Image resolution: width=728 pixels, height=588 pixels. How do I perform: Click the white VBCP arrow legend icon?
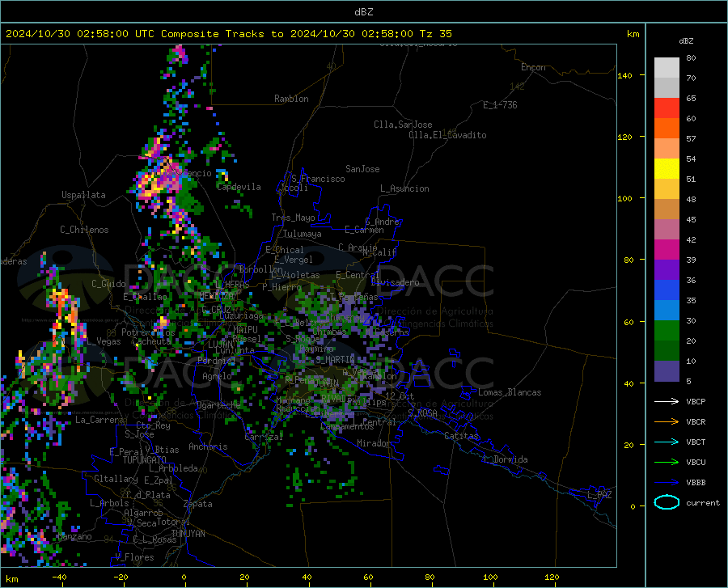click(x=667, y=401)
